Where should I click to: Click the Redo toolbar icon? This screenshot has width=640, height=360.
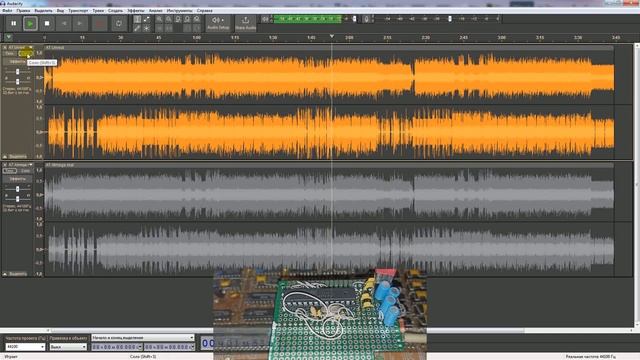click(x=197, y=28)
